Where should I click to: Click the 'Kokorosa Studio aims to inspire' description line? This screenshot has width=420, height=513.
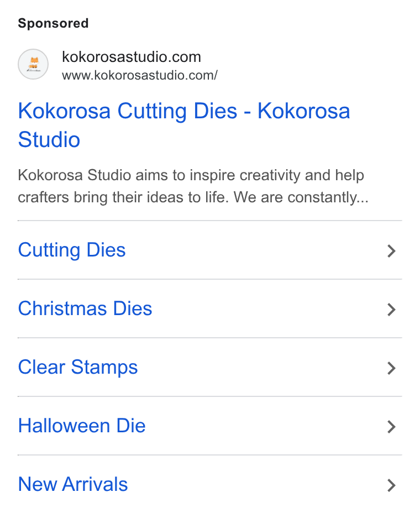(126, 175)
